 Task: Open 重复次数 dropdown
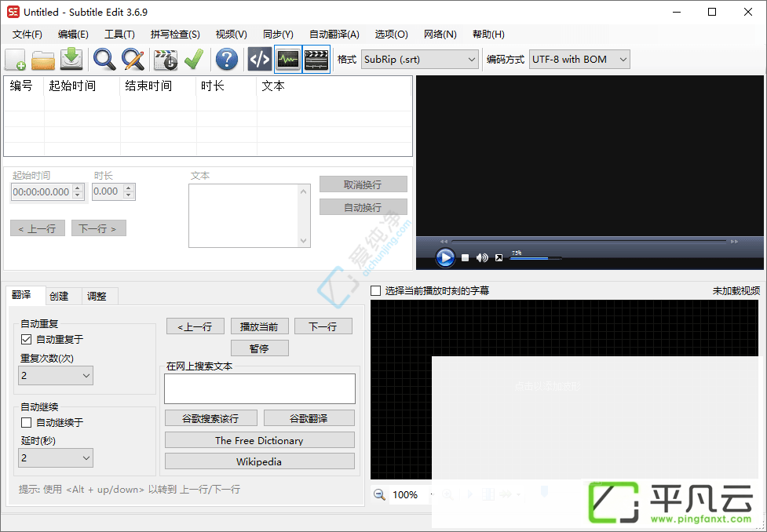(x=55, y=376)
